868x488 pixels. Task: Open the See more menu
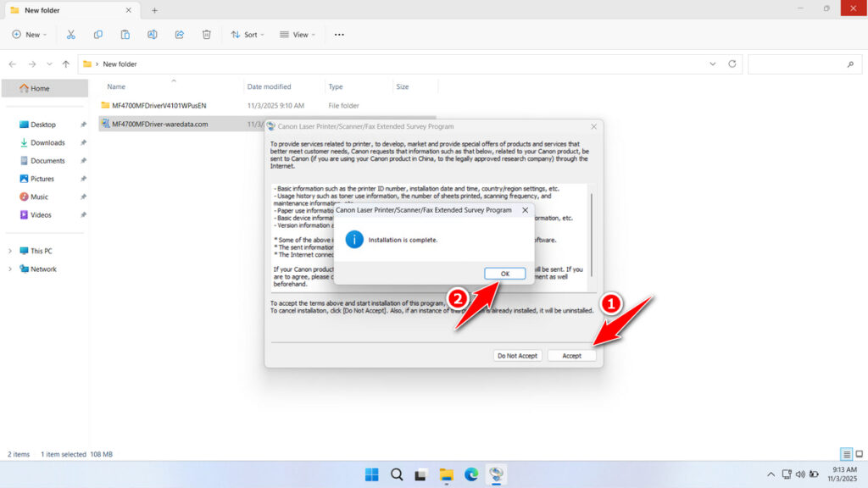(338, 34)
